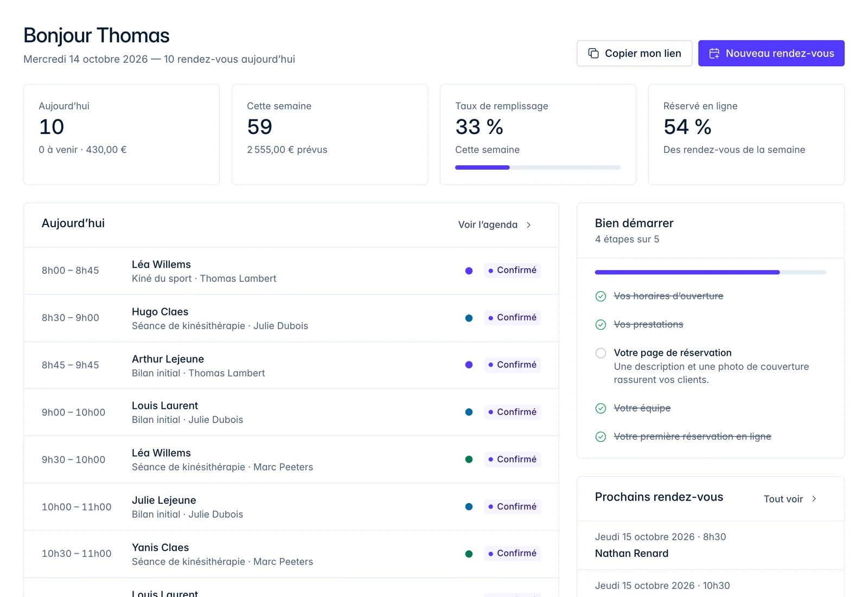This screenshot has width=868, height=597.
Task: Click the chevron beside Tout voir
Action: coord(814,499)
